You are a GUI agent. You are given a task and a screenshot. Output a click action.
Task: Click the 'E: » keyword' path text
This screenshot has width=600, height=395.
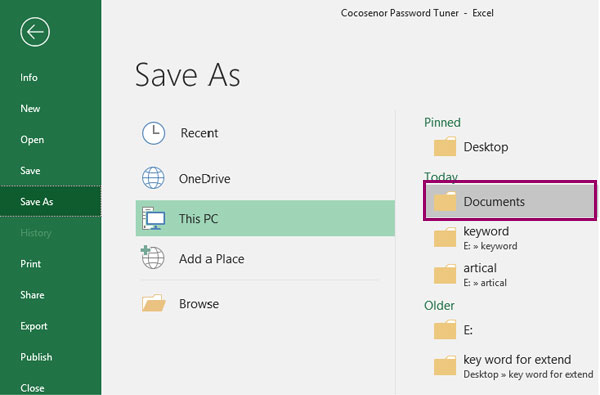pyautogui.click(x=490, y=246)
